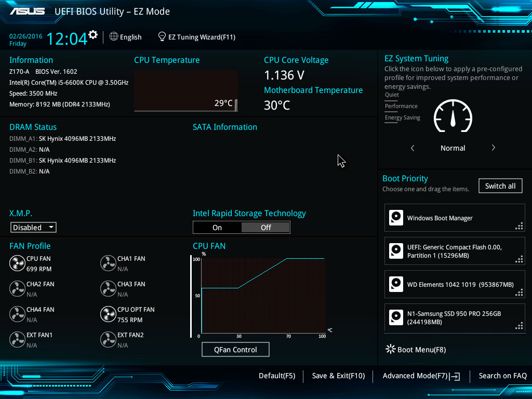Image resolution: width=532 pixels, height=399 pixels.
Task: Click the globe language icon
Action: click(x=114, y=37)
